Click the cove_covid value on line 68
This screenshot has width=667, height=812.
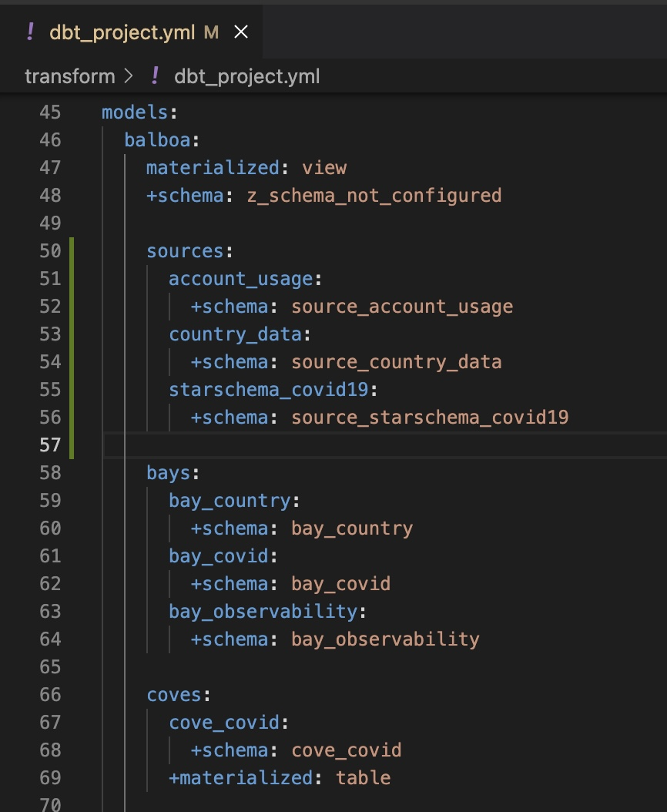[346, 750]
